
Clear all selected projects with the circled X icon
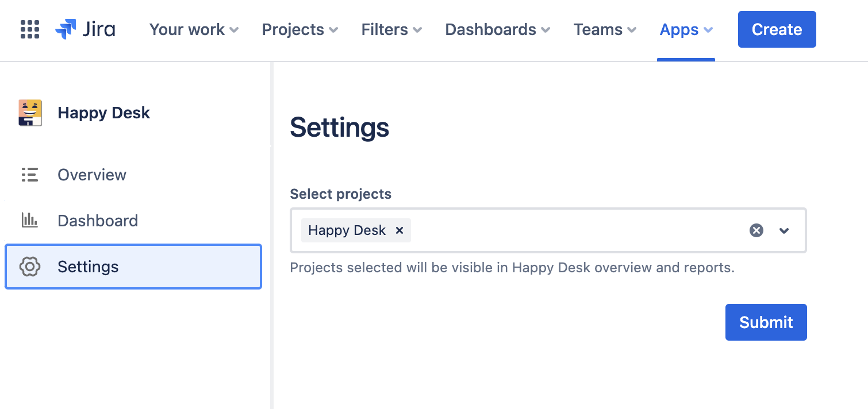(755, 230)
